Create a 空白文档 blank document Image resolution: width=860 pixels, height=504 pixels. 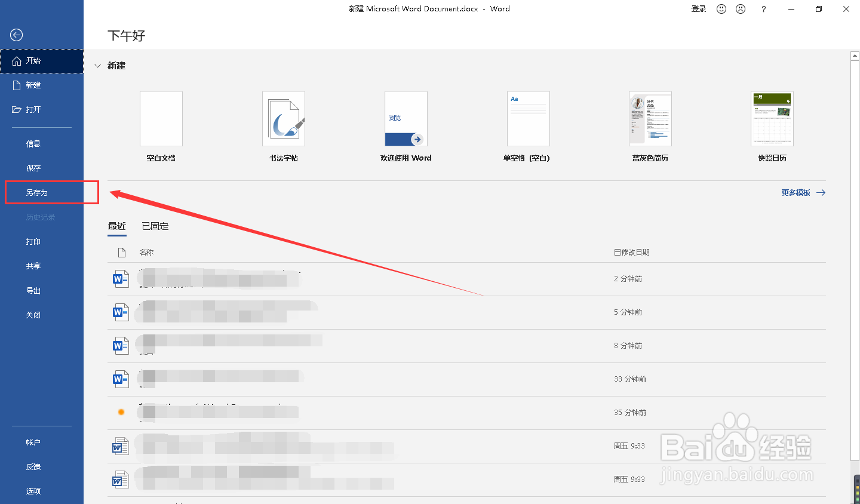click(161, 127)
